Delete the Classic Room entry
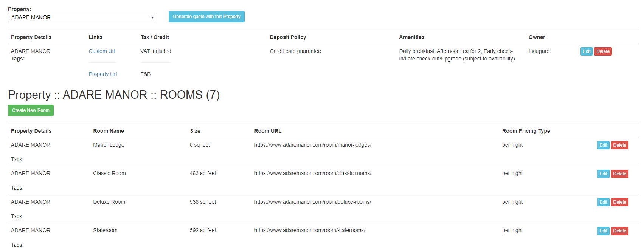Screen dimensions: 644x251 pyautogui.click(x=620, y=174)
